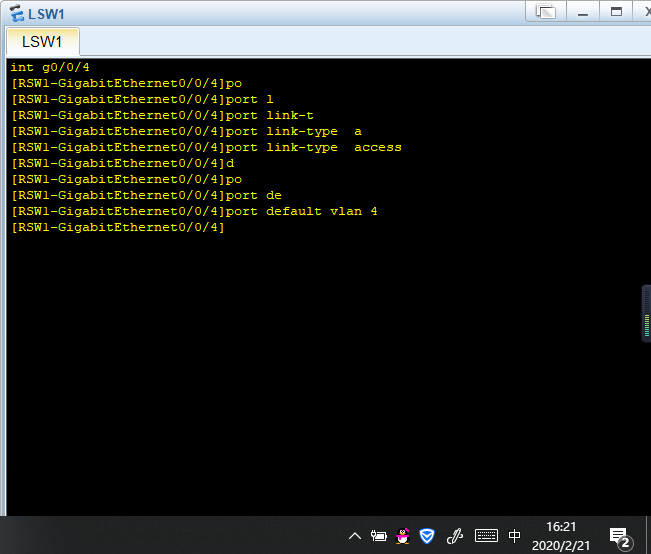Click the LSW1 title bar text
This screenshot has height=554, width=651.
pos(46,14)
